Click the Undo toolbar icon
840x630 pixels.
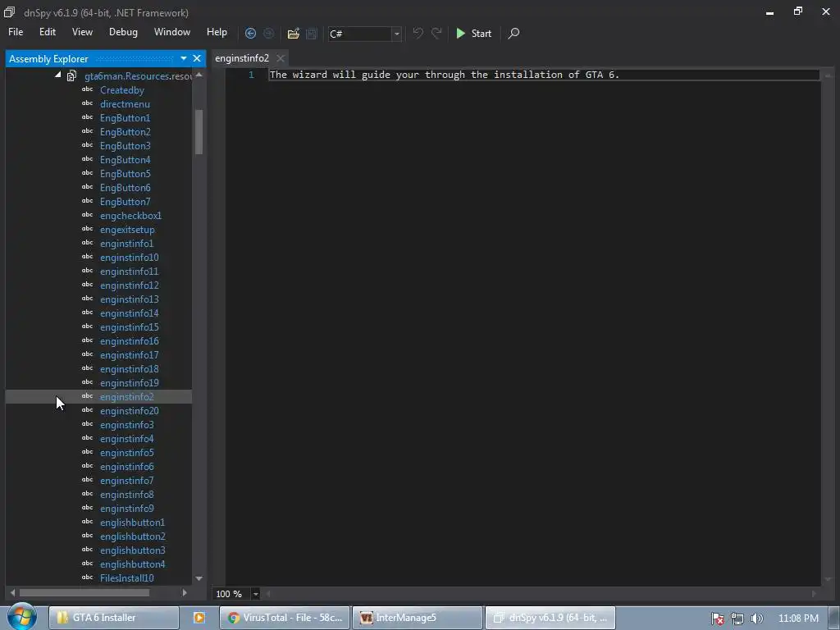pyautogui.click(x=418, y=33)
